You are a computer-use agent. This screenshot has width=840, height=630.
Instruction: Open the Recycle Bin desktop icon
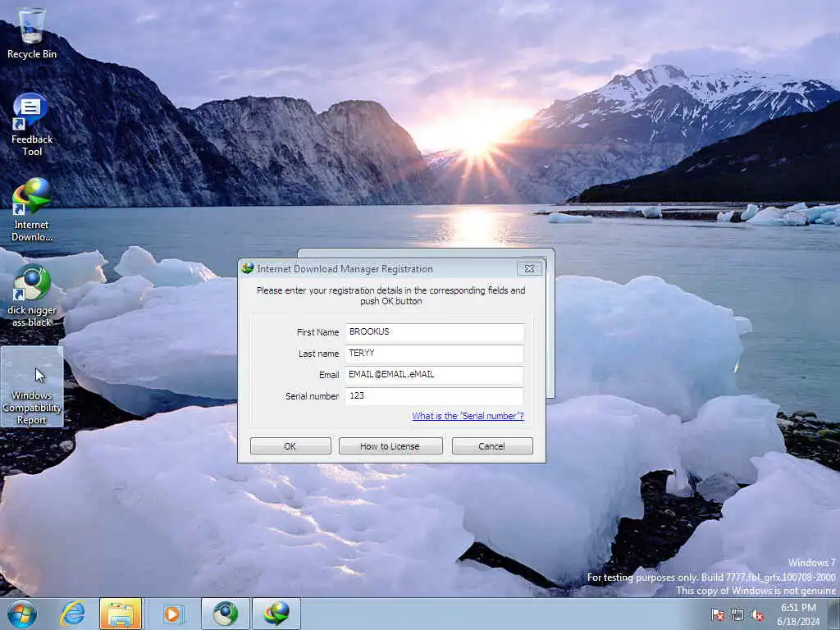point(32,33)
